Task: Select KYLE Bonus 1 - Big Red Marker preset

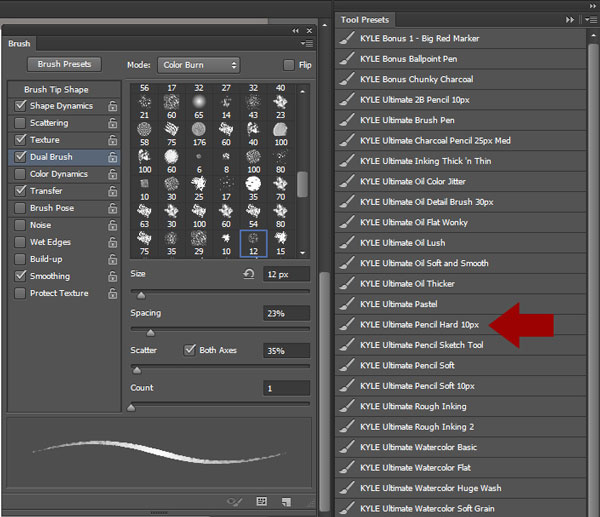Action: click(x=461, y=38)
